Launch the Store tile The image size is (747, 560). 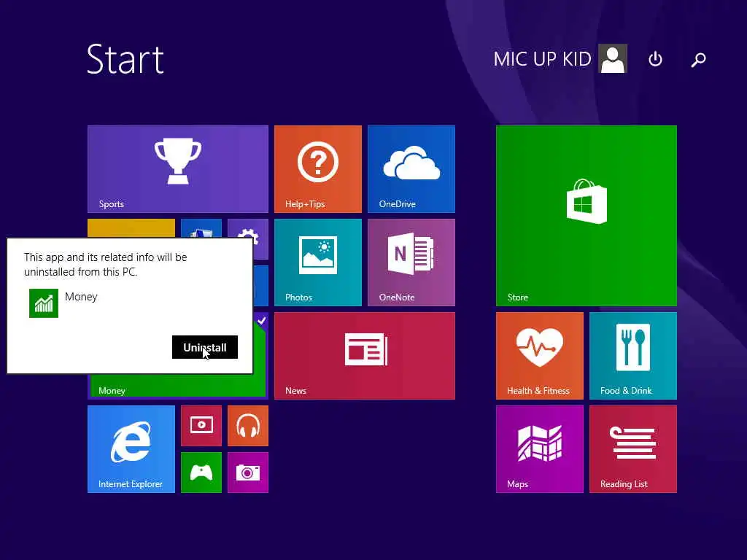click(586, 216)
